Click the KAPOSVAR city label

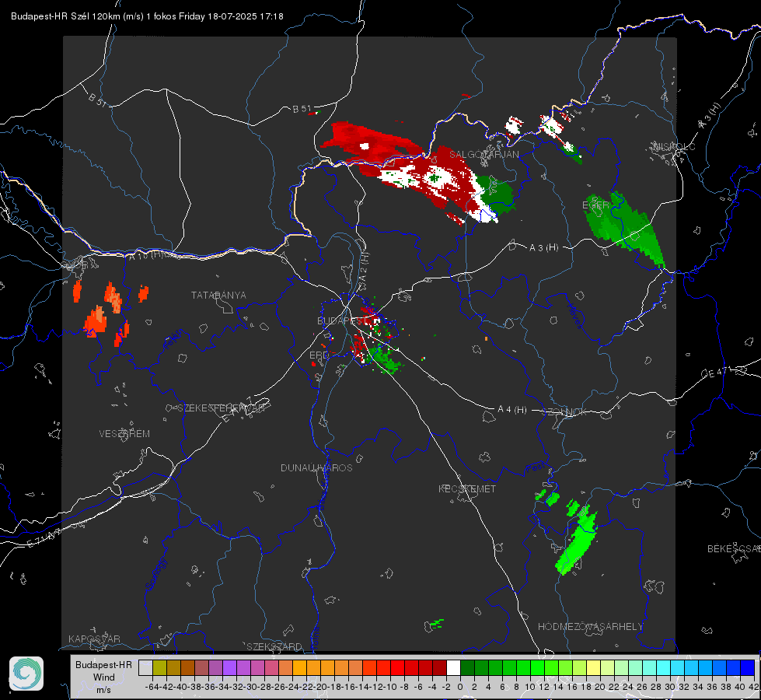point(94,639)
